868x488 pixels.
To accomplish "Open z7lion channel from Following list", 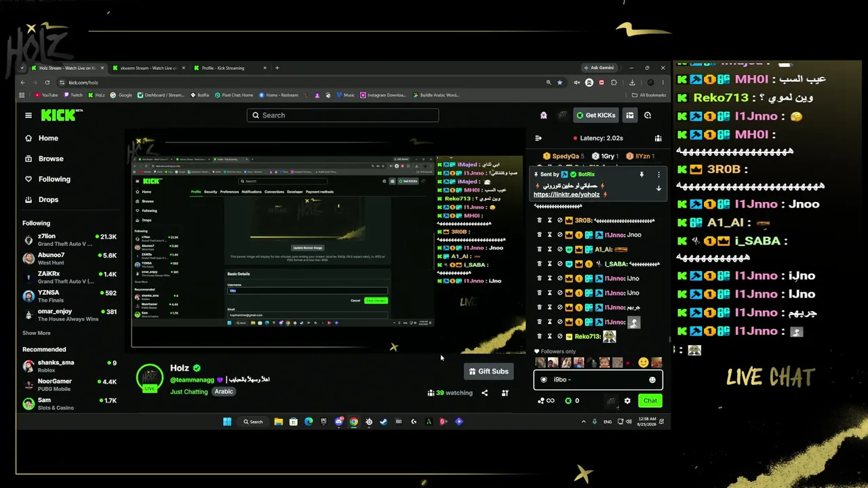I will click(x=69, y=240).
